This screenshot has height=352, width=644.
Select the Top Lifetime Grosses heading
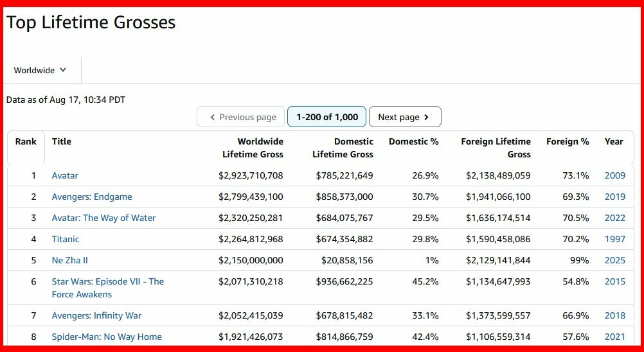[91, 22]
